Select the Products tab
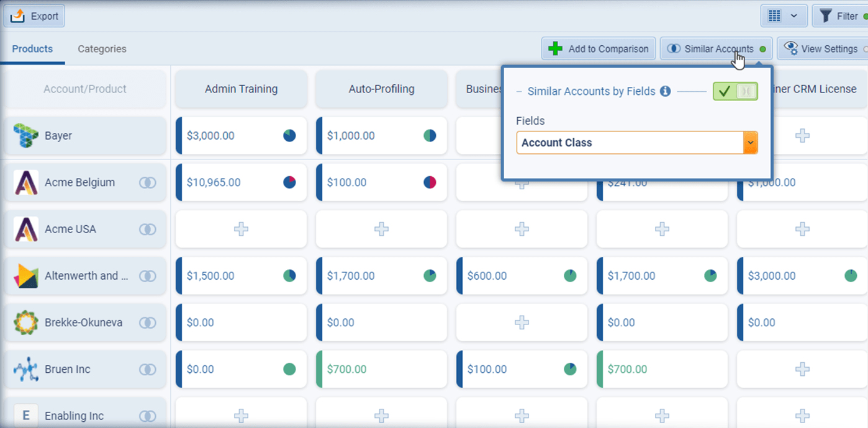 coord(32,48)
